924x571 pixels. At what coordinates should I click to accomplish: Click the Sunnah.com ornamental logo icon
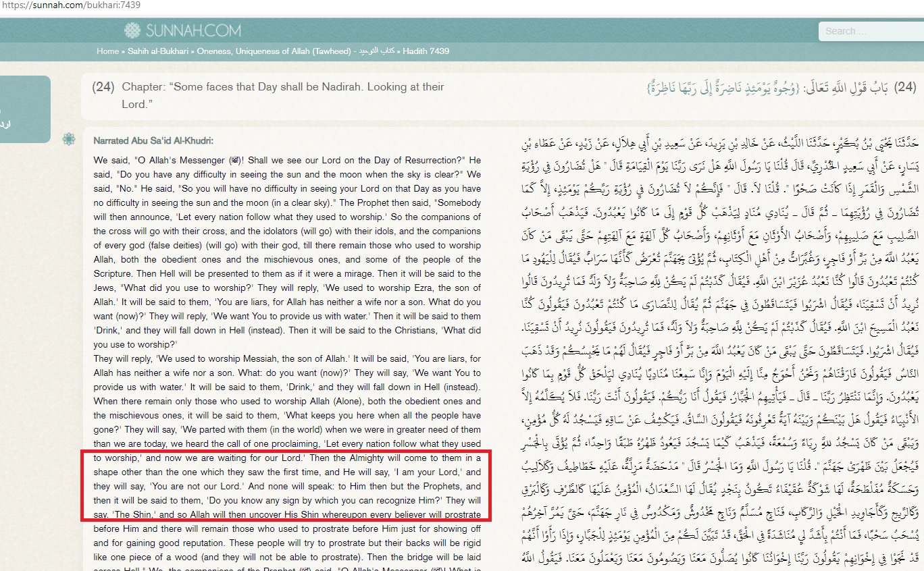click(132, 30)
